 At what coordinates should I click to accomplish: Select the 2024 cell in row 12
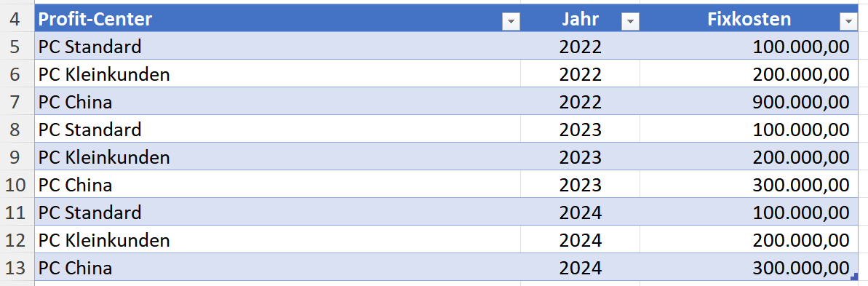[x=580, y=240]
